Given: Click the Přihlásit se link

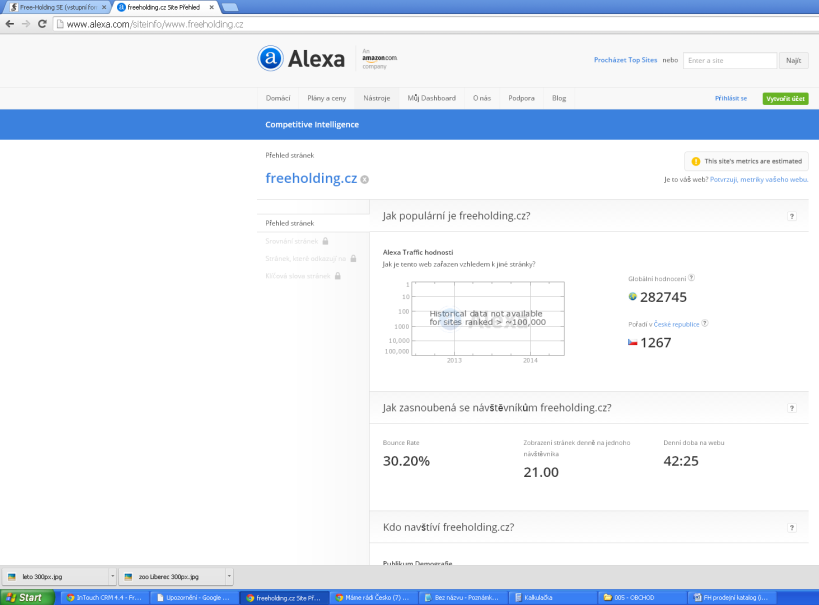Looking at the screenshot, I should coord(731,98).
